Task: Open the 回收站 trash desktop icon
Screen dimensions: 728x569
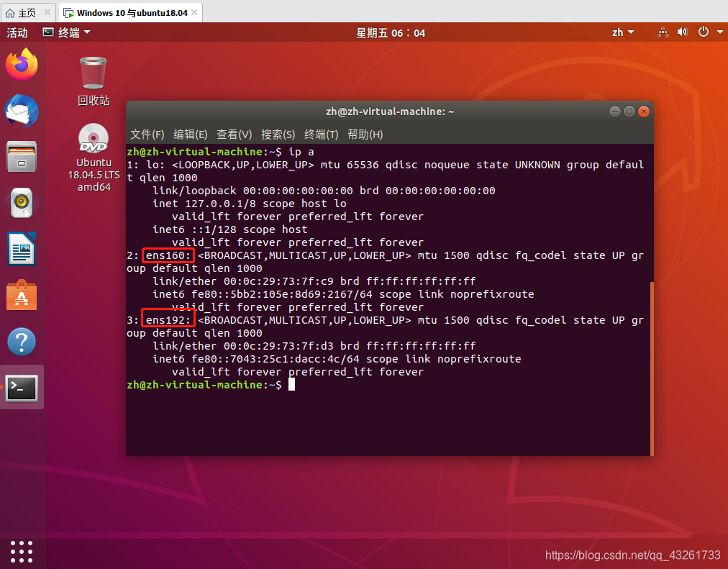Action: click(94, 82)
